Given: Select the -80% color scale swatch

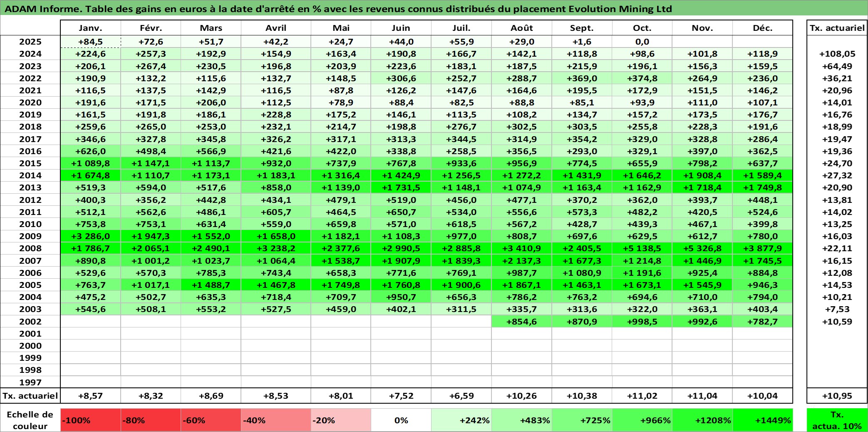Looking at the screenshot, I should point(151,420).
